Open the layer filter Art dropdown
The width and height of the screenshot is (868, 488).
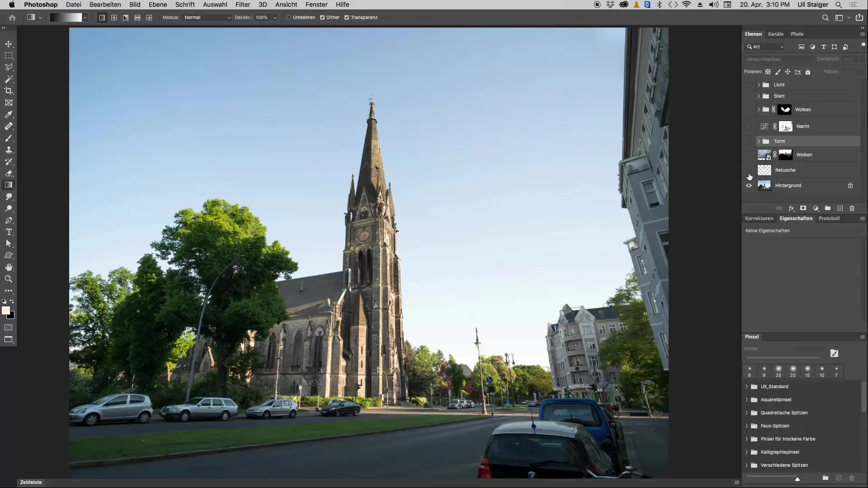(765, 47)
